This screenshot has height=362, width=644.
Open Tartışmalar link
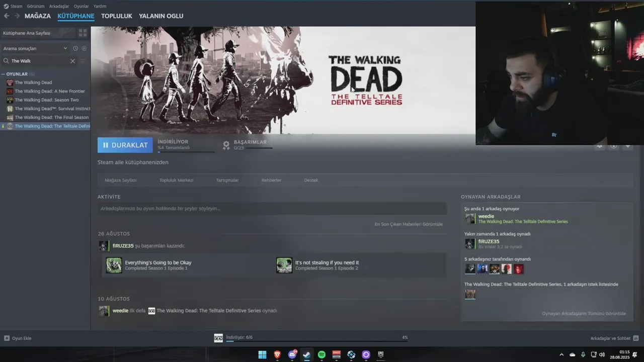point(227,180)
